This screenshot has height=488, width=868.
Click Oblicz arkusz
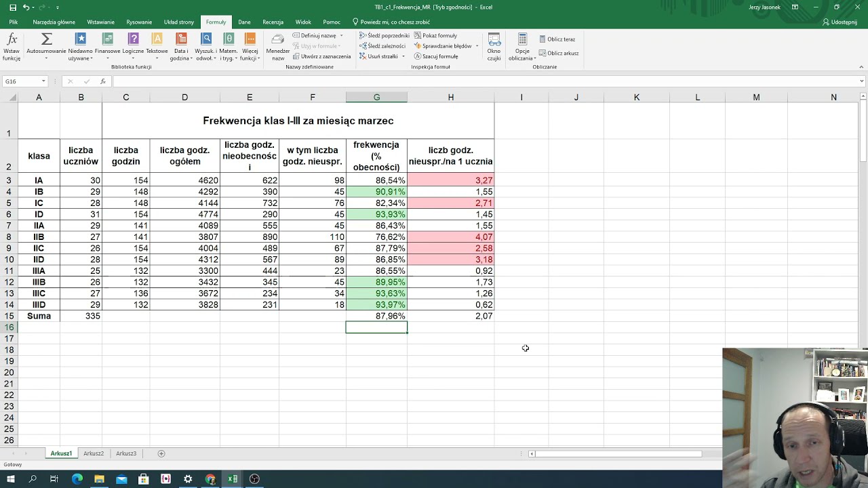click(x=559, y=53)
